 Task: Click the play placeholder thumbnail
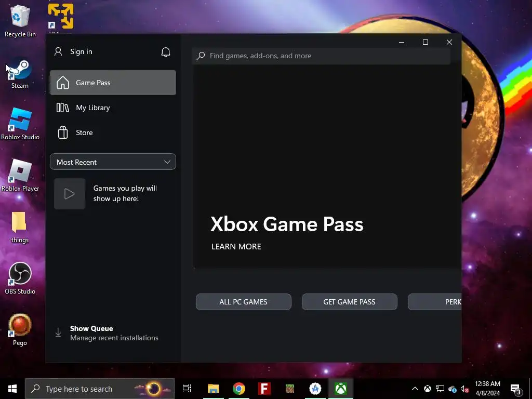pos(70,194)
